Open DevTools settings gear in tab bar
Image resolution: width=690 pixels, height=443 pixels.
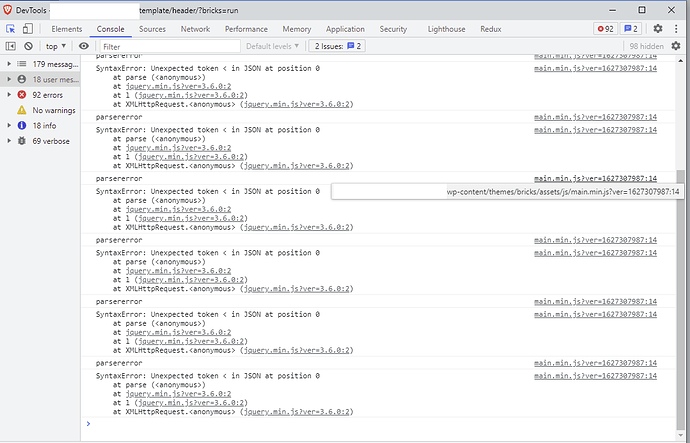pyautogui.click(x=658, y=29)
